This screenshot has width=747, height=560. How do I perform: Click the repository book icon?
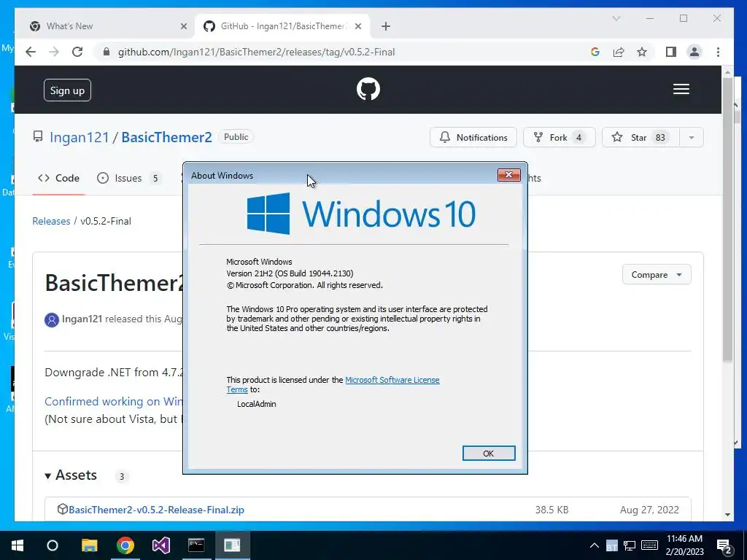click(38, 137)
